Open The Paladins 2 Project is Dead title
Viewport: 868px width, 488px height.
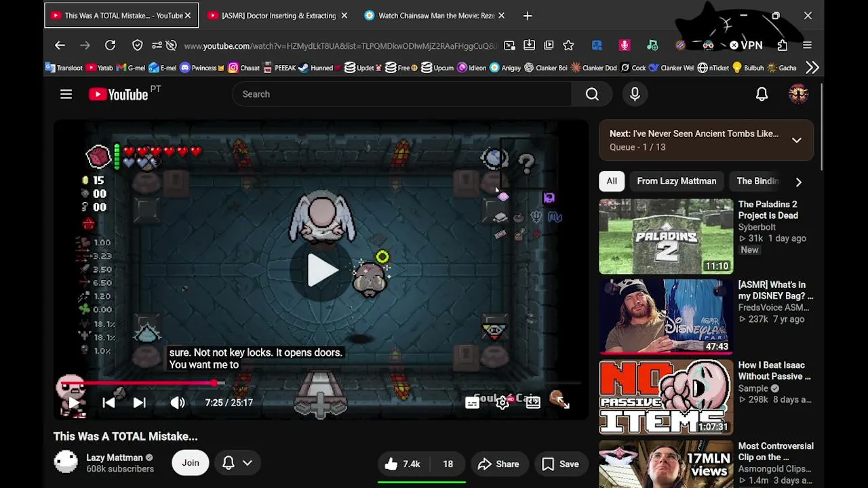[768, 209]
